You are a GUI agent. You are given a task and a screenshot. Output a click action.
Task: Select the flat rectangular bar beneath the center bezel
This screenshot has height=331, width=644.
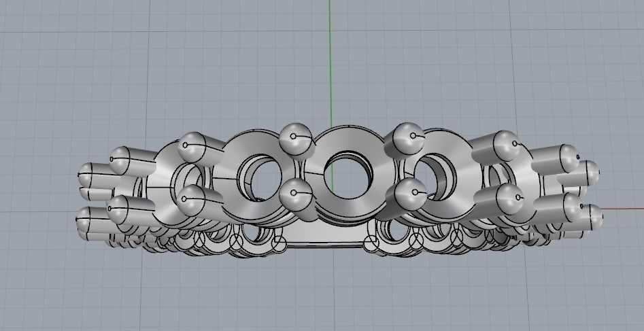(326, 235)
